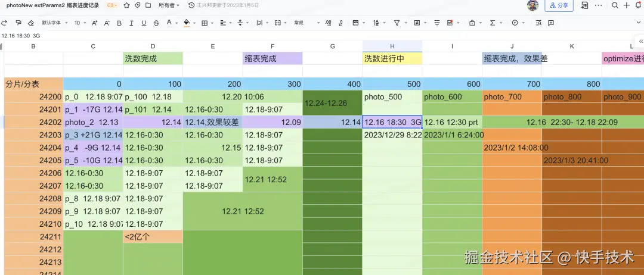Click the freeze rows icon
Image resolution: width=644 pixels, height=275 pixels.
coord(437,23)
